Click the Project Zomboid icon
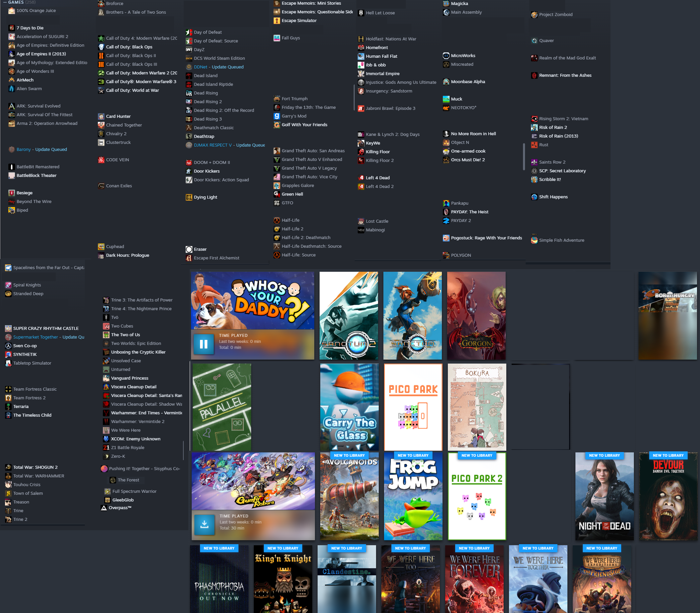This screenshot has height=613, width=700. click(x=534, y=15)
